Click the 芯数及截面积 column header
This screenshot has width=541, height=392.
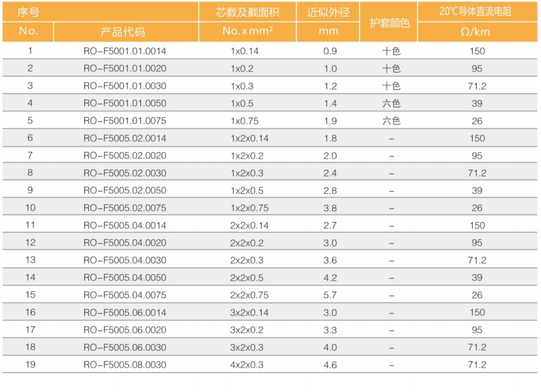click(248, 12)
